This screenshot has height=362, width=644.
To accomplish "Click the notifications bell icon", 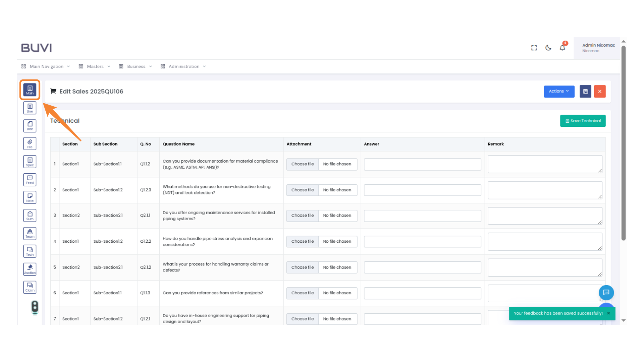I will [x=562, y=48].
